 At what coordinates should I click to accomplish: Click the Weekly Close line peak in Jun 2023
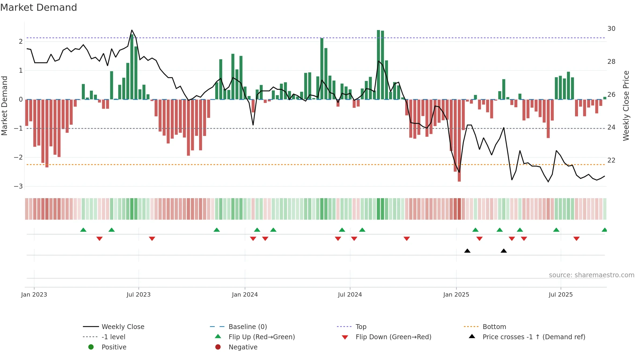click(x=132, y=30)
